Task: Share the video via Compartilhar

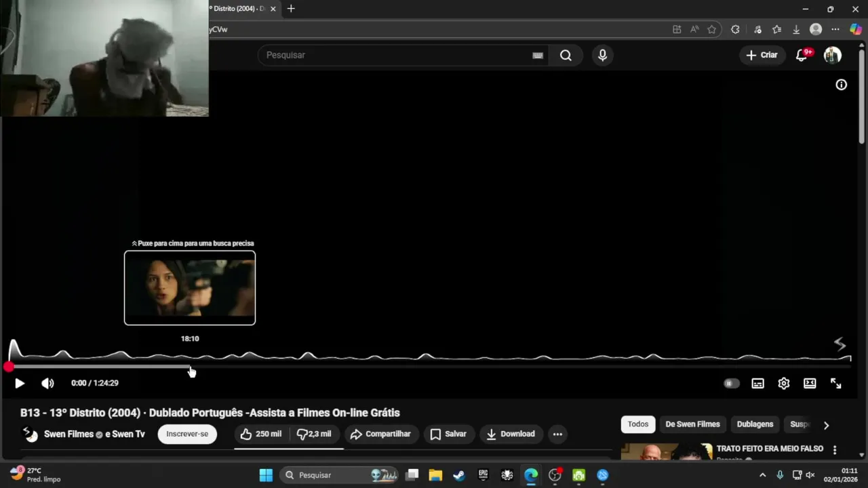Action: [381, 434]
